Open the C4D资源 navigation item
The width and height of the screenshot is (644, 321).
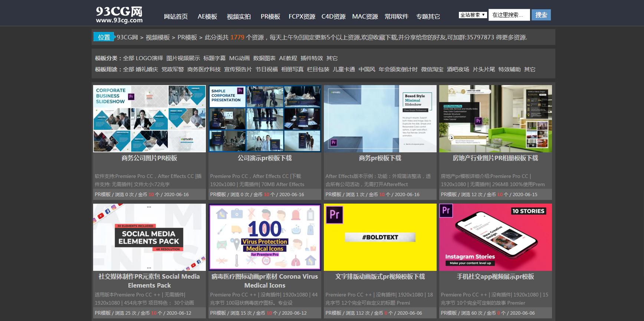[x=333, y=17]
